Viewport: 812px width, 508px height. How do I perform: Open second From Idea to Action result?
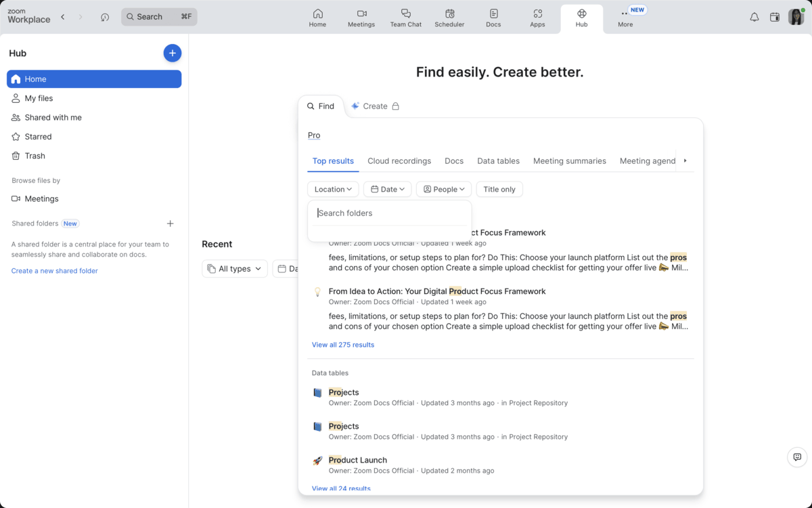tap(501, 309)
